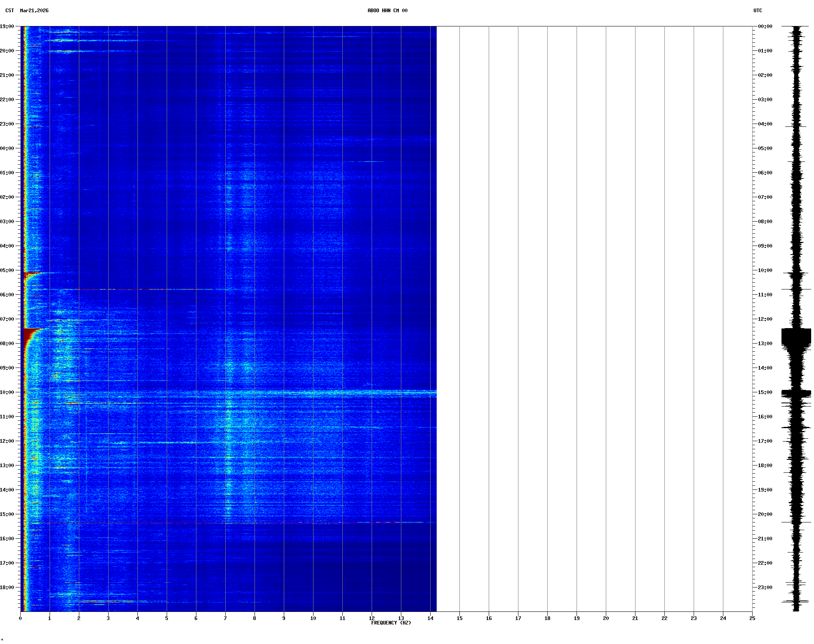Screen dimensions: 814x644
Task: Click the 25 Hz frequency tick label
Action: tap(752, 618)
